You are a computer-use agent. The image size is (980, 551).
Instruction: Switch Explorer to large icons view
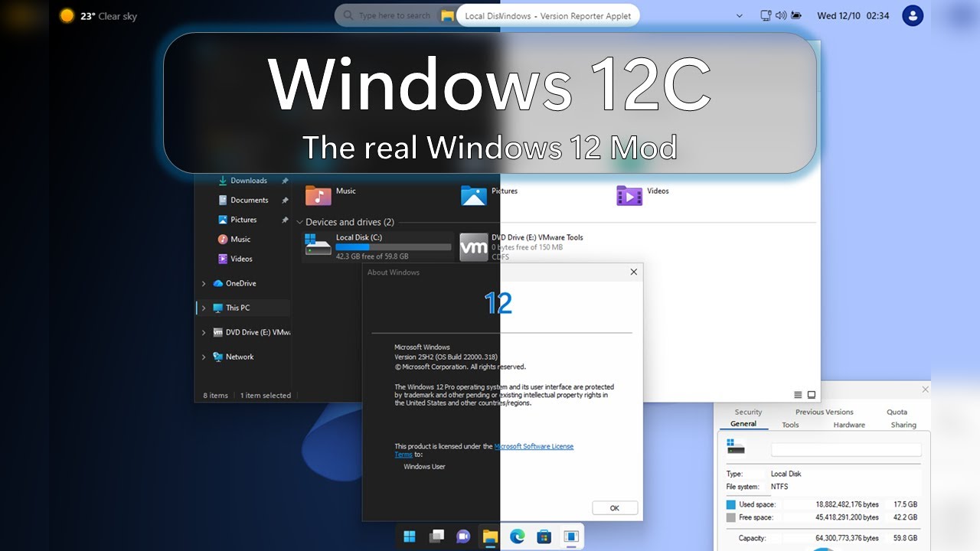[812, 395]
